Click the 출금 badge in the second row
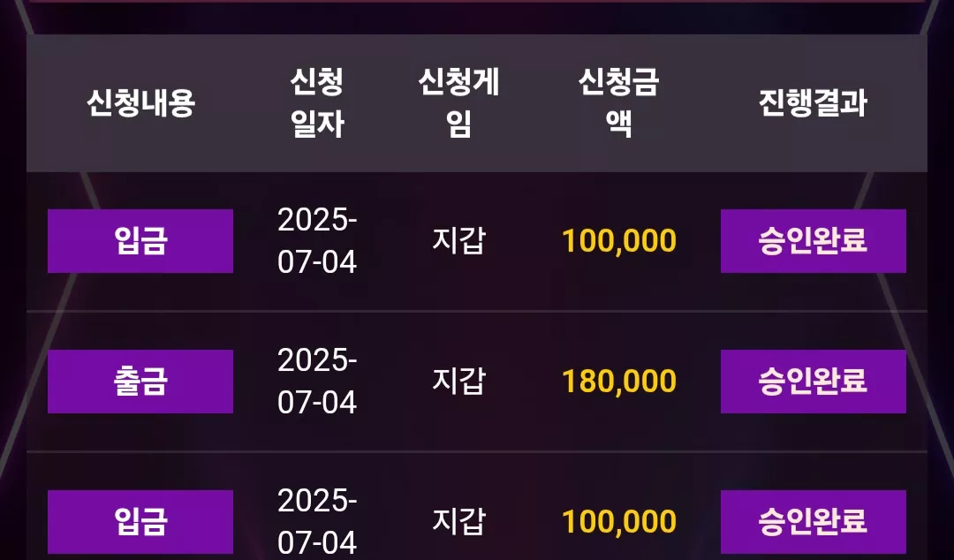954x560 pixels. coord(140,382)
